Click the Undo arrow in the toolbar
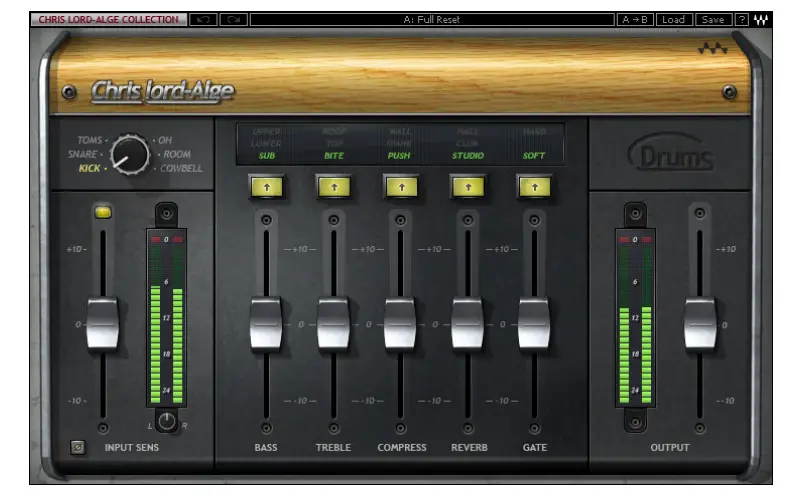Image resolution: width=785 pixels, height=501 pixels. pos(203,20)
